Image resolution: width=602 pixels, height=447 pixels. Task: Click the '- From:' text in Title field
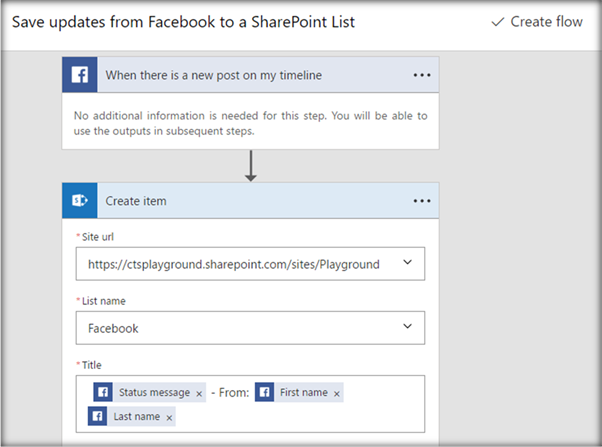click(x=230, y=392)
